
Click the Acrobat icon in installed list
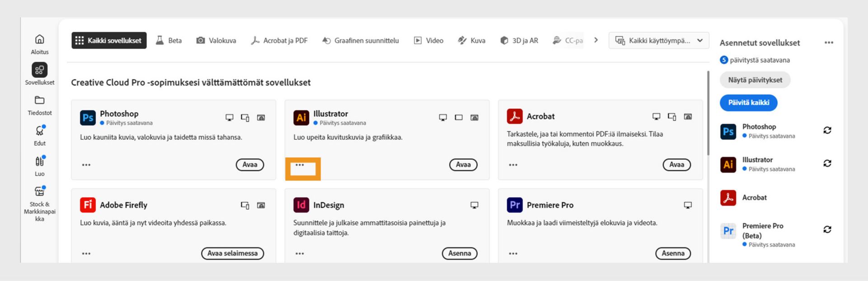pyautogui.click(x=728, y=197)
